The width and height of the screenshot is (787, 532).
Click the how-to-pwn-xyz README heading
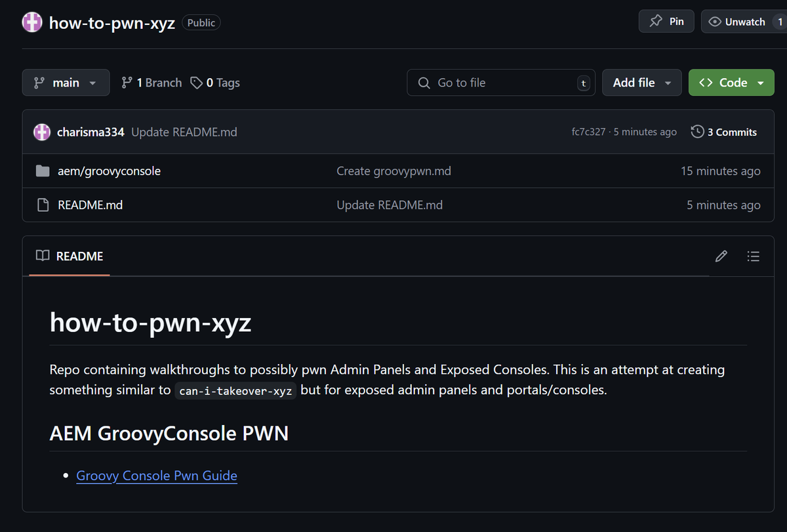(150, 323)
